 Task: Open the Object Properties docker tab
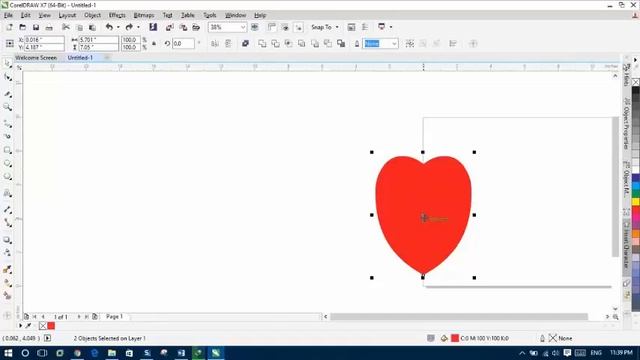627,124
